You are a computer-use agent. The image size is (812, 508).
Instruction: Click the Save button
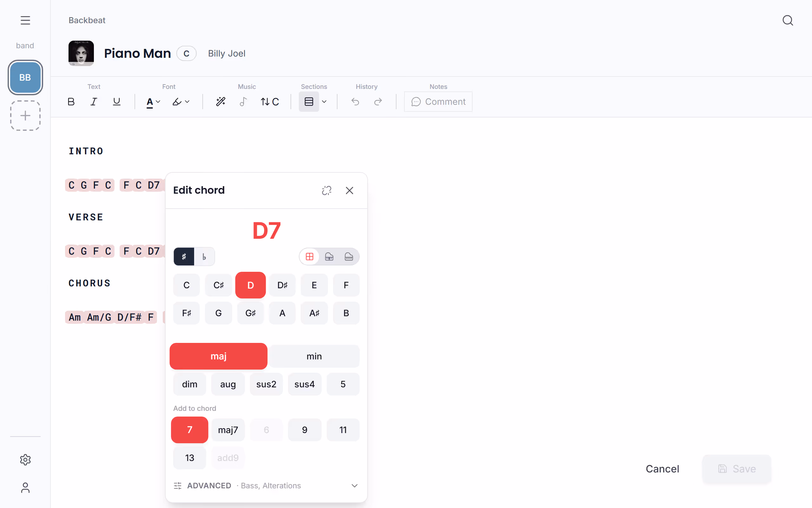coord(737,469)
